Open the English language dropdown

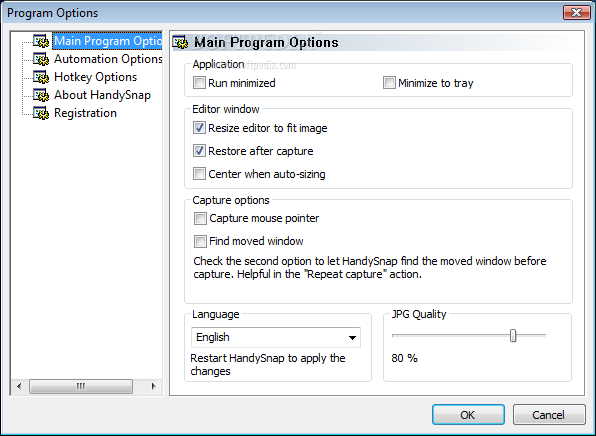pos(276,337)
